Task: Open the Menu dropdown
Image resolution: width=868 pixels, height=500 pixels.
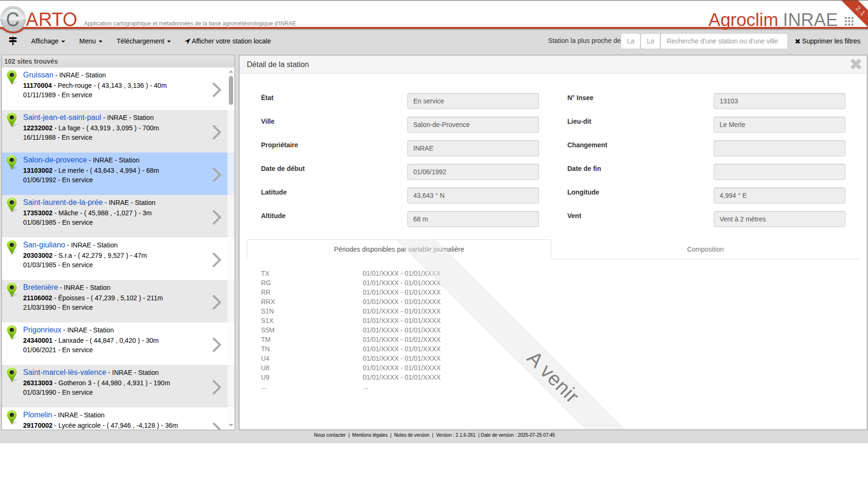Action: 90,41
